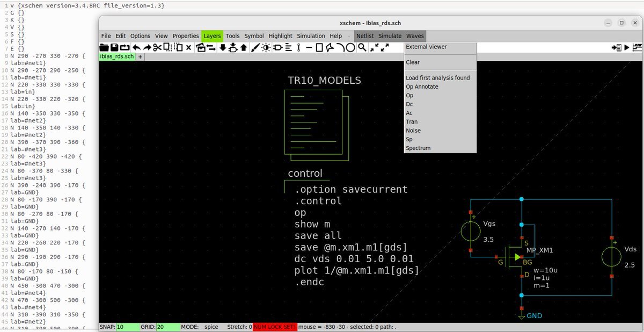Select the ibias_rds.sch tab
The width and height of the screenshot is (644, 332).
[118, 56]
